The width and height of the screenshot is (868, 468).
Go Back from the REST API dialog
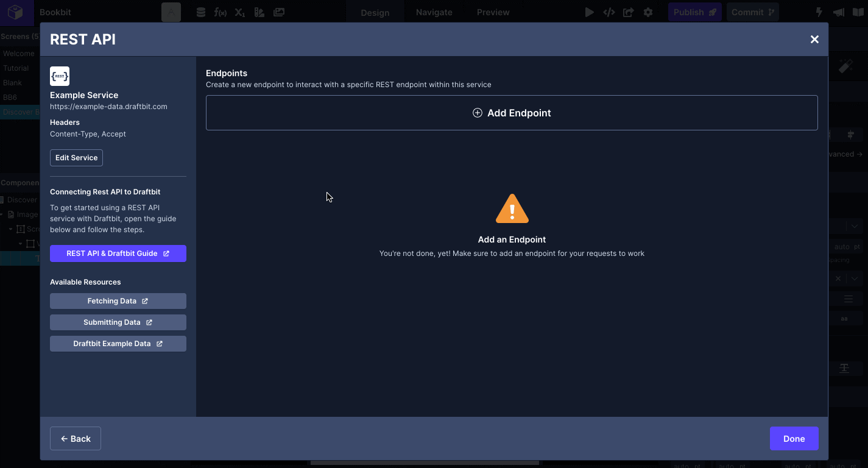click(76, 439)
